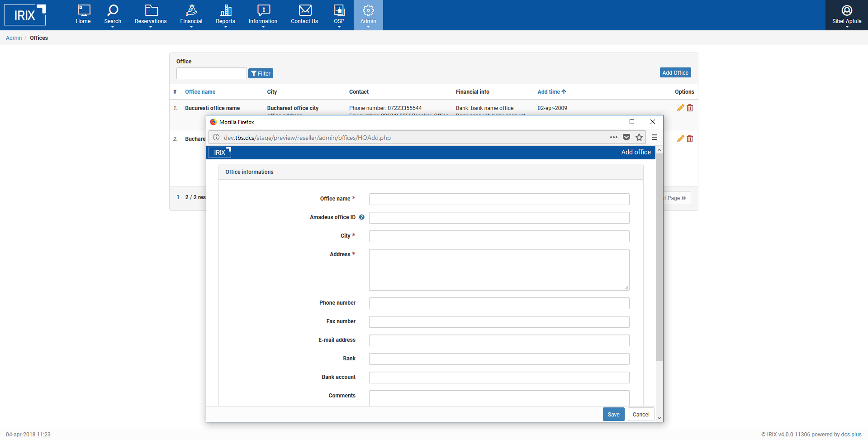
Task: Expand the Reservations menu
Action: [151, 15]
